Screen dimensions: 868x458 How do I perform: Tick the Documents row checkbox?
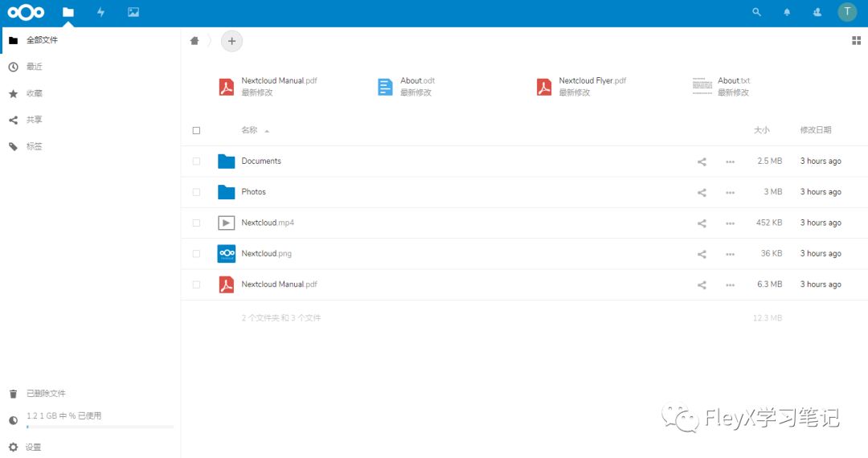pyautogui.click(x=196, y=161)
